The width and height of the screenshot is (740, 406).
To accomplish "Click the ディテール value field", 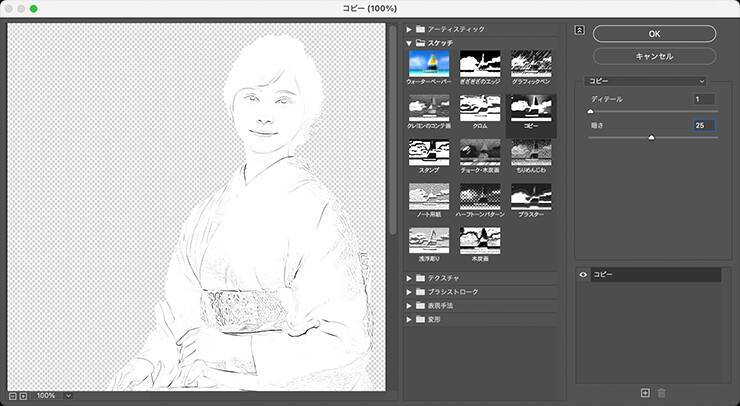I will pos(704,99).
